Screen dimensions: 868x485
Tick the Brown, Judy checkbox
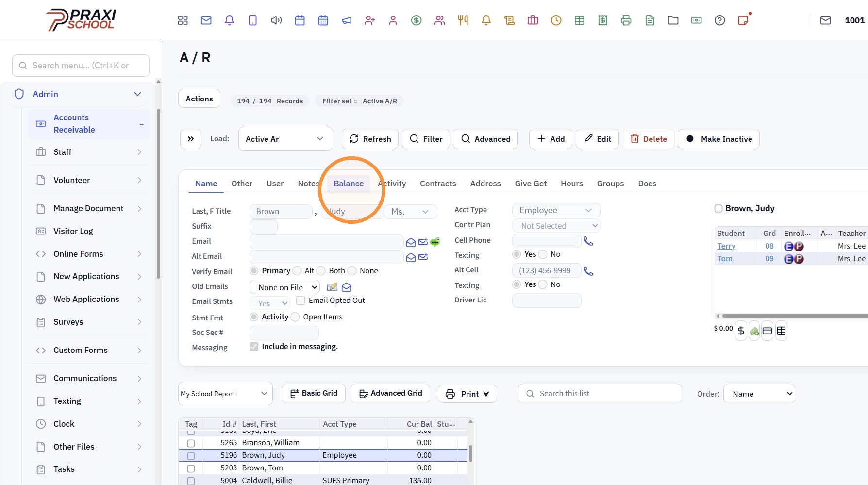[x=718, y=209]
